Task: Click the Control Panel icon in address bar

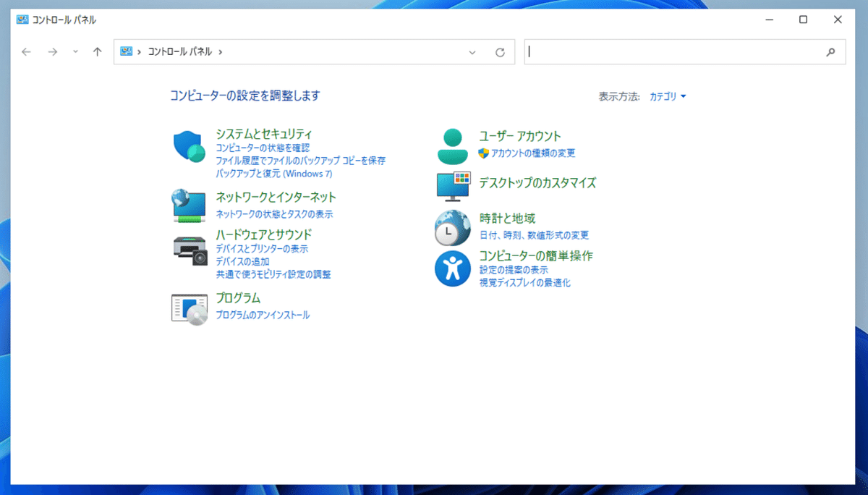Action: click(127, 51)
